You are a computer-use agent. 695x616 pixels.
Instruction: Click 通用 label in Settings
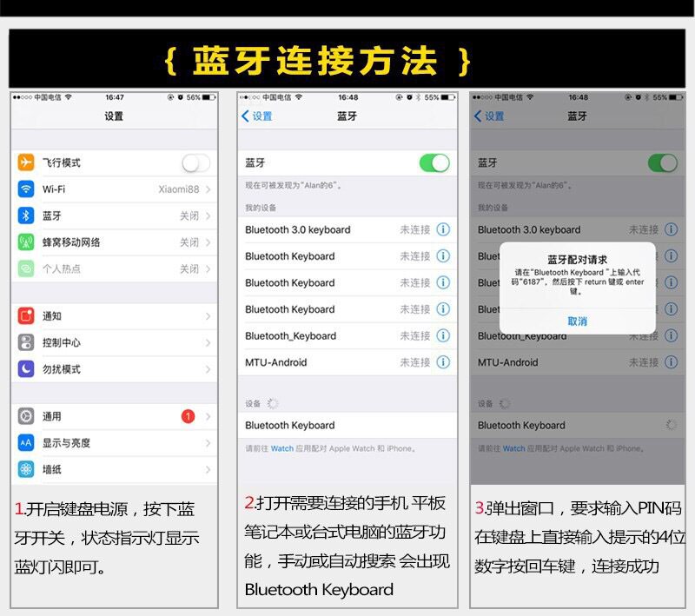[52, 416]
